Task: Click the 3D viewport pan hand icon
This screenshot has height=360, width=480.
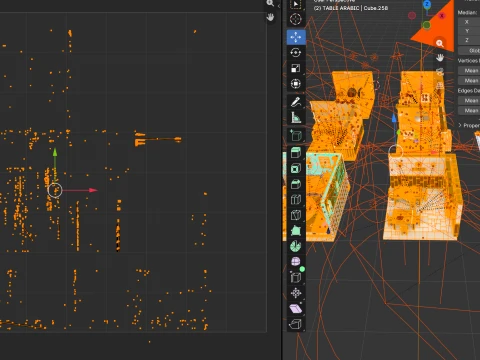Action: point(440,58)
